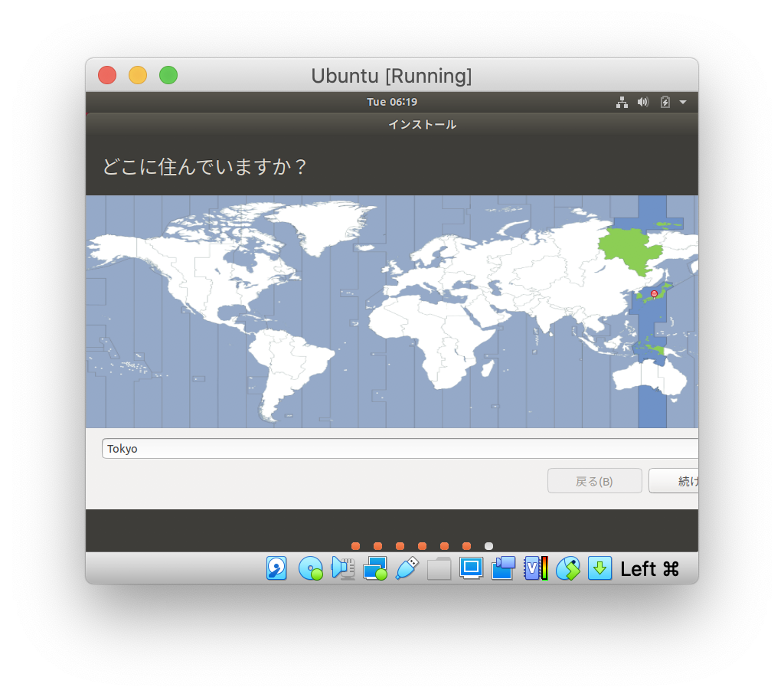Image resolution: width=784 pixels, height=697 pixels.
Task: Click the CPU virtualization V indicator icon
Action: pyautogui.click(x=535, y=568)
